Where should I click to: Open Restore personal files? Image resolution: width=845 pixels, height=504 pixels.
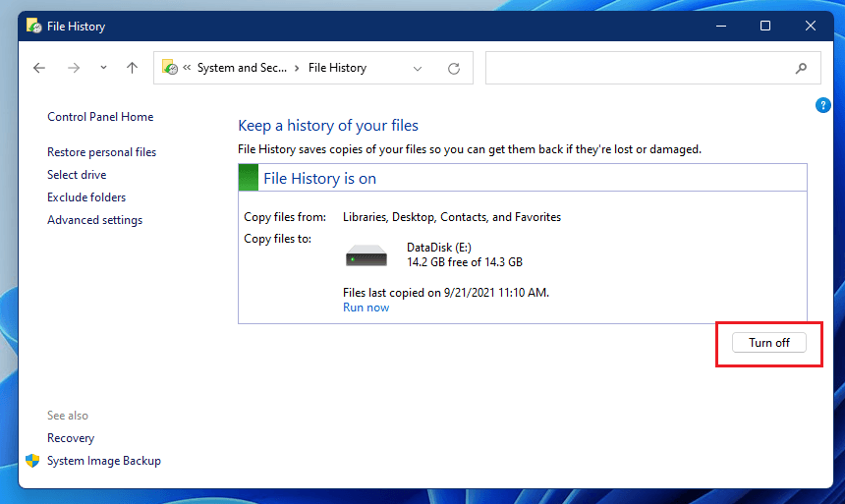click(102, 152)
